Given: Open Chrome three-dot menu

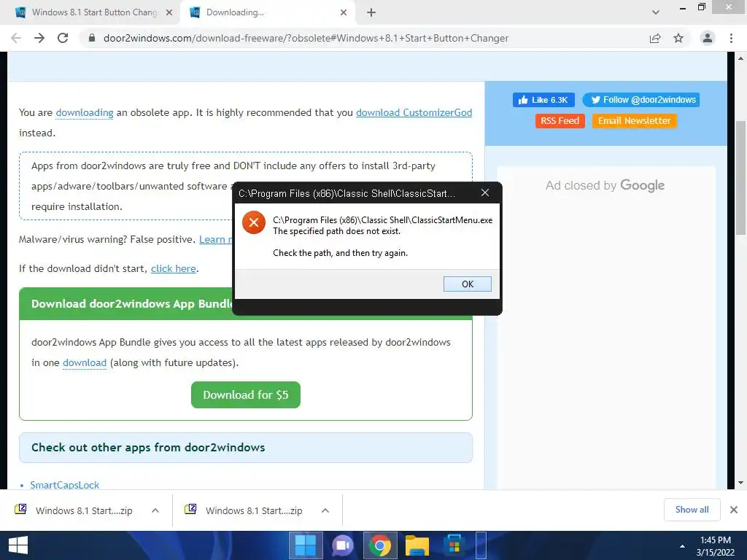Looking at the screenshot, I should [731, 38].
